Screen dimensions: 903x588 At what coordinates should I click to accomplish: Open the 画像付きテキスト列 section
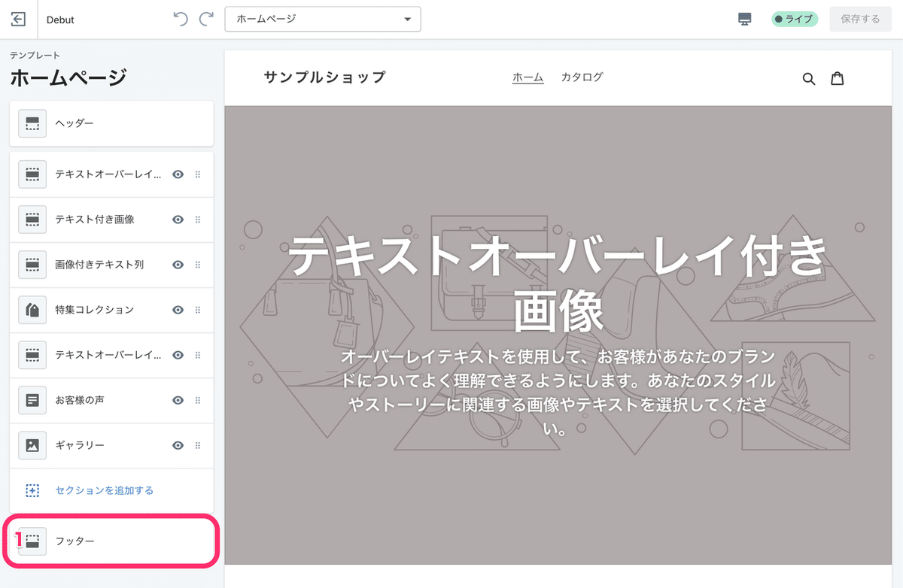[111, 265]
